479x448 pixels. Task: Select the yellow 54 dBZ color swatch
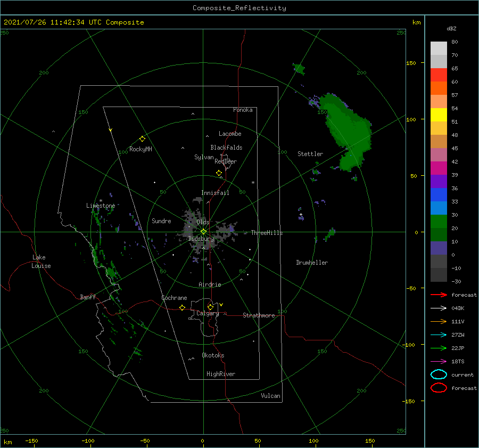coord(439,115)
